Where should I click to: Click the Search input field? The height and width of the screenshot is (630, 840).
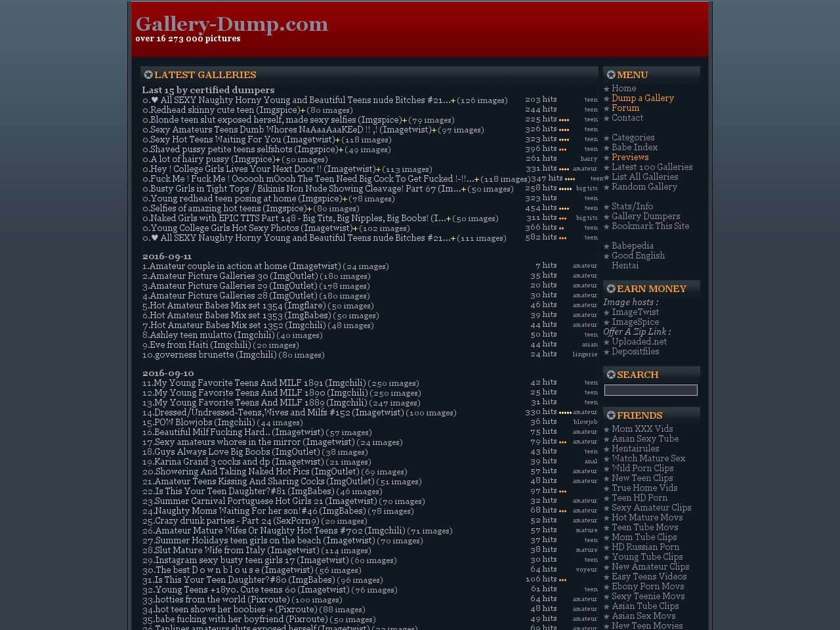(x=650, y=390)
